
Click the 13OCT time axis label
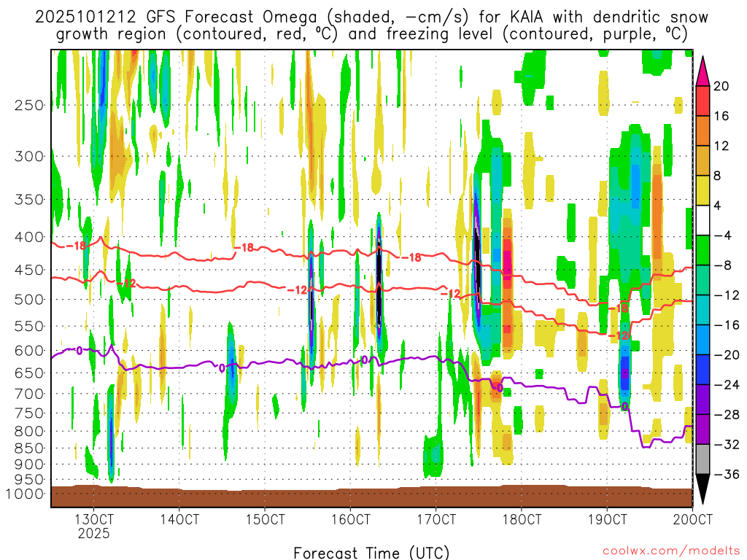[94, 519]
